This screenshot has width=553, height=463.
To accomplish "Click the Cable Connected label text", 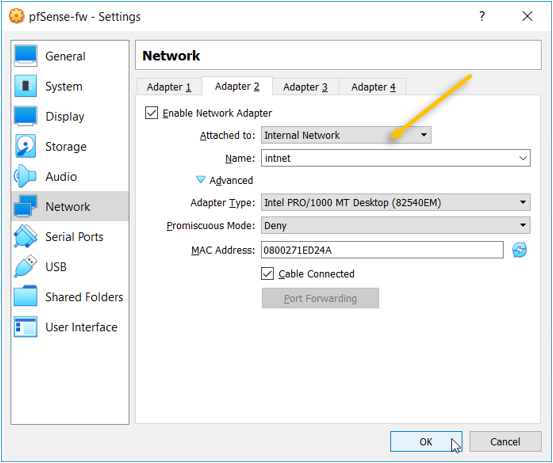I will (x=316, y=274).
